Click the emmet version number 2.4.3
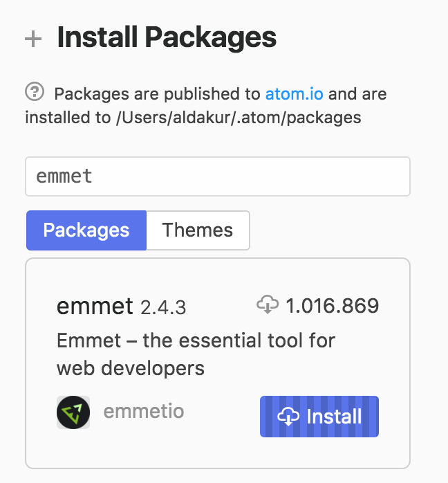Image resolution: width=448 pixels, height=483 pixels. coord(163,307)
